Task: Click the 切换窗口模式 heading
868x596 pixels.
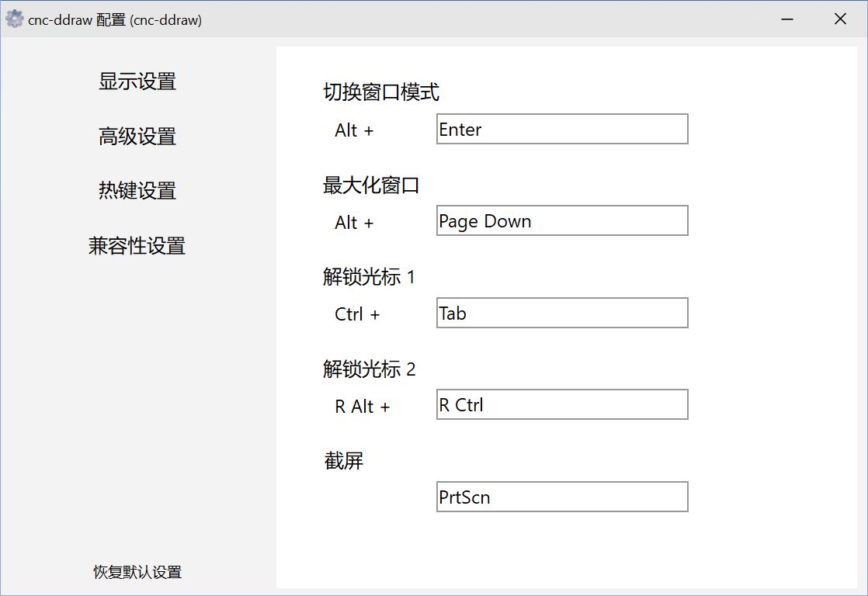Action: pos(381,92)
